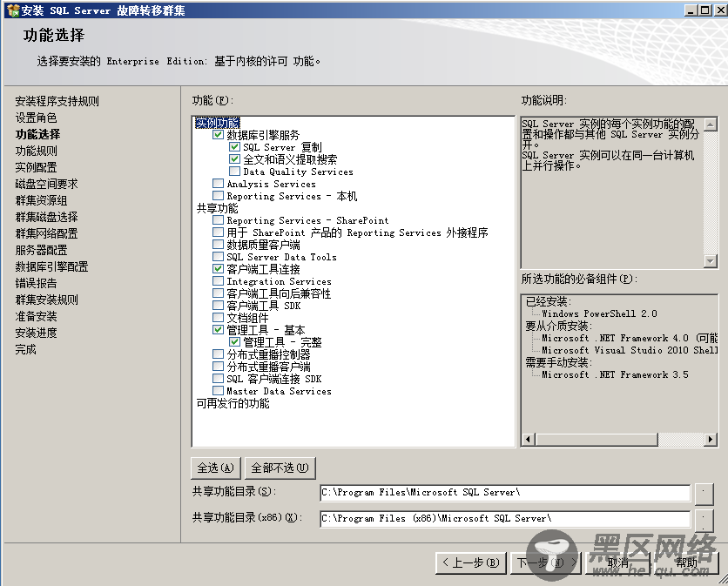This screenshot has width=728, height=586.
Task: Click 全部不选 button
Action: pyautogui.click(x=280, y=468)
